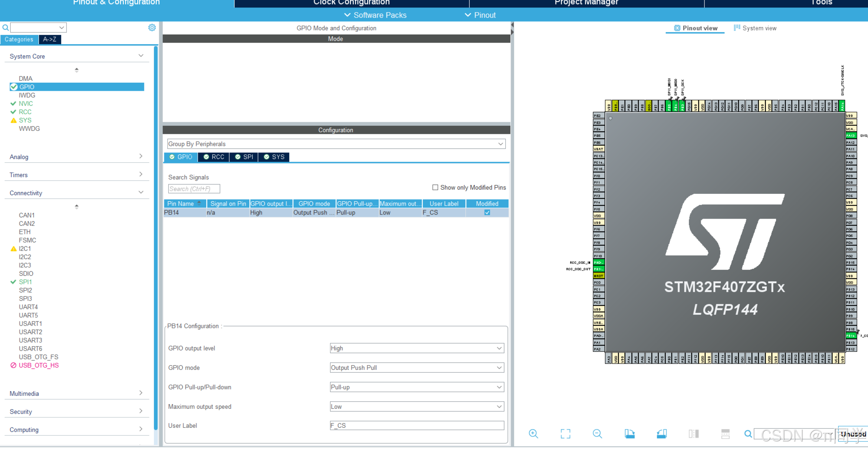This screenshot has width=868, height=450.
Task: Switch to System view tab
Action: click(755, 28)
